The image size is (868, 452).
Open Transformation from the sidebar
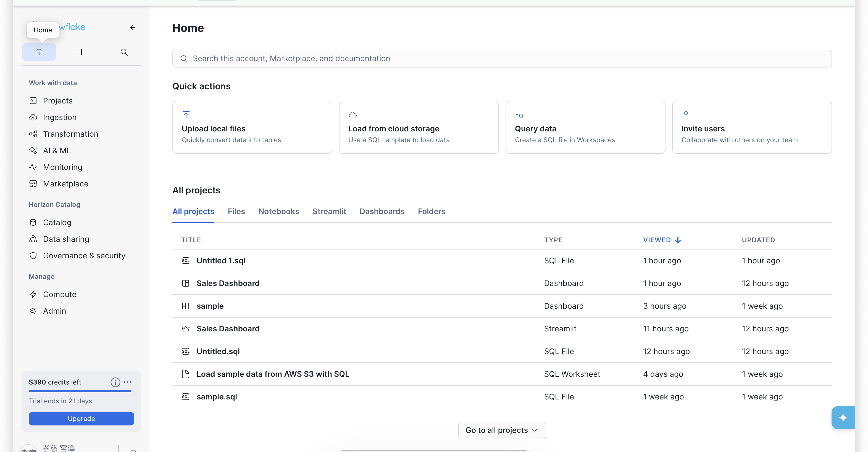tap(70, 134)
